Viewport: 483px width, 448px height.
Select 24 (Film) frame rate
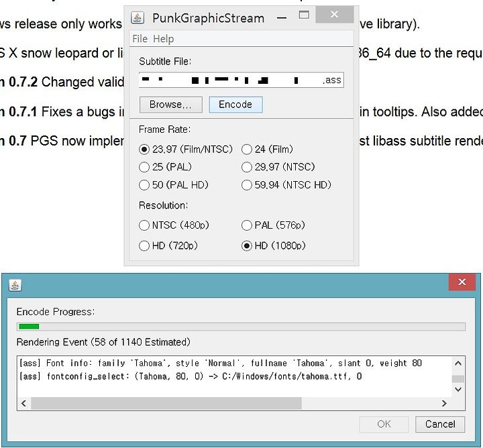pyautogui.click(x=267, y=150)
